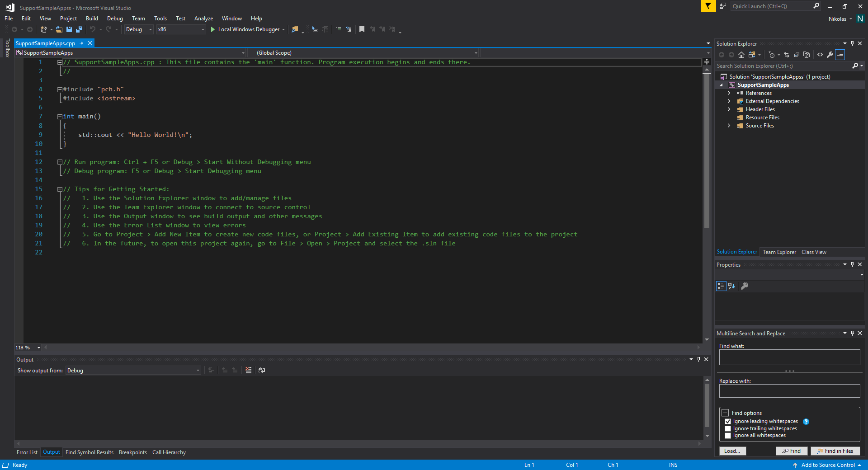Toggle word wrap in the Output window
868x470 pixels.
click(x=262, y=370)
